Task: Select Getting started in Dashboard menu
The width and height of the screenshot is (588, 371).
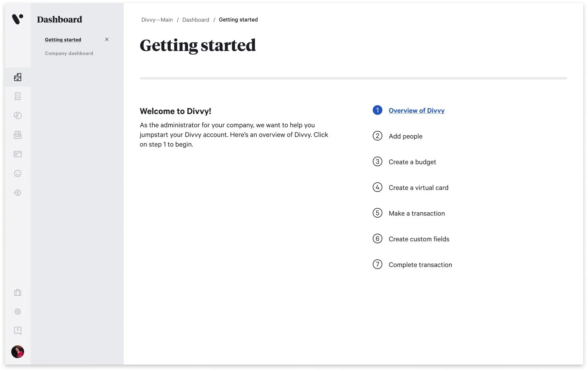Action: pyautogui.click(x=63, y=40)
